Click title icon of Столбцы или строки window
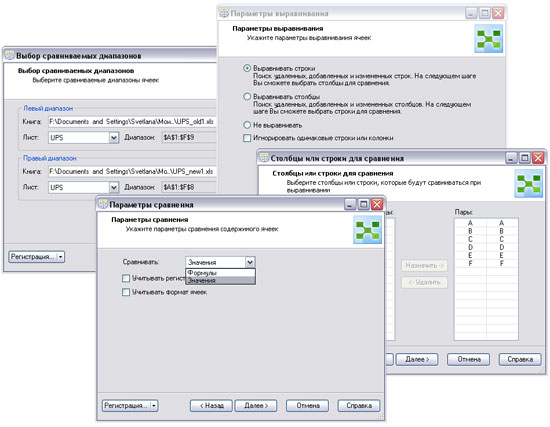The height and width of the screenshot is (427, 550). pyautogui.click(x=264, y=158)
